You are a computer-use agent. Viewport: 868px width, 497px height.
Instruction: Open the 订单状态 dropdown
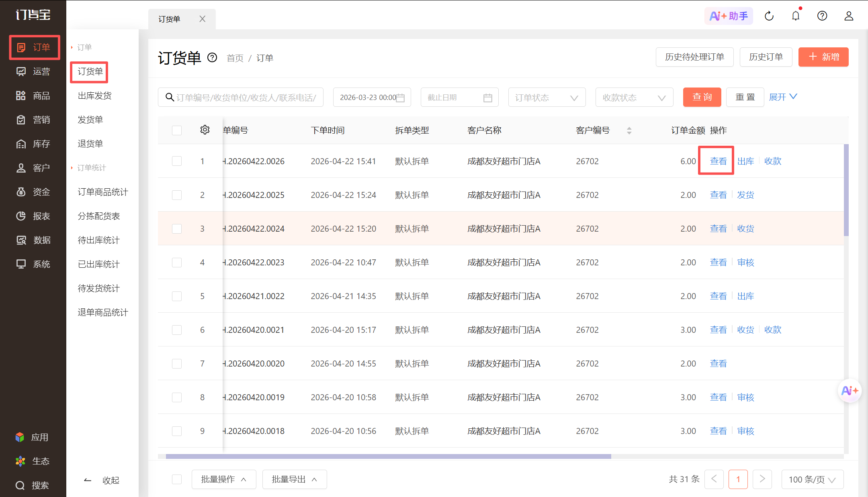547,97
